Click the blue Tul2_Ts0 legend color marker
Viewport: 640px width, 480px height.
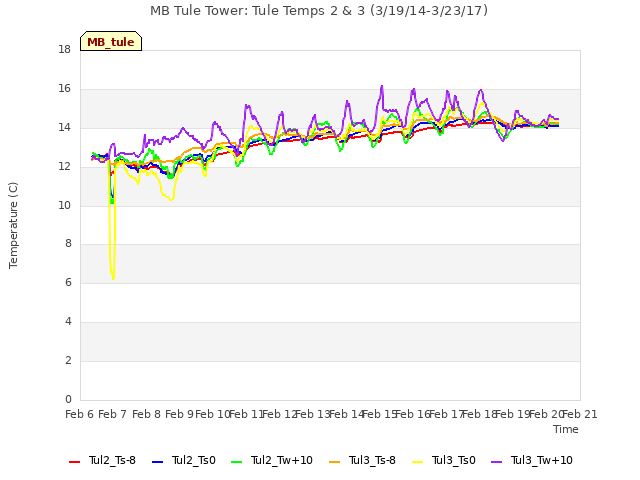pyautogui.click(x=158, y=462)
